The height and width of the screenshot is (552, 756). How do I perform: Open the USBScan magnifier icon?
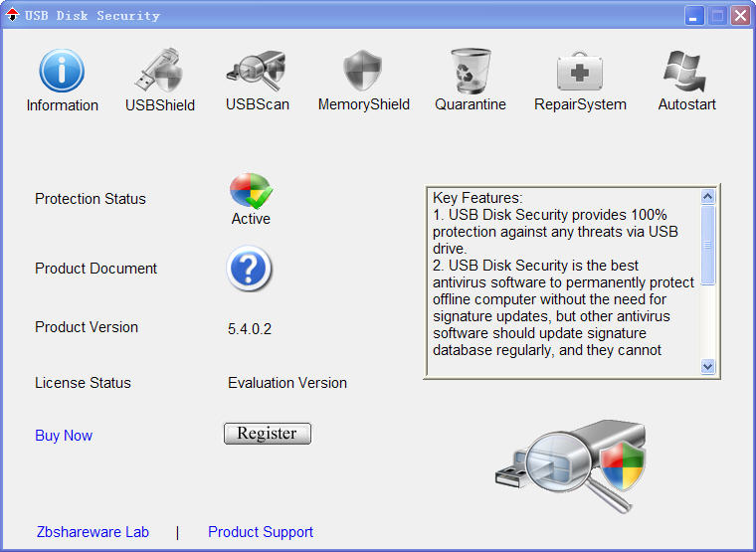(257, 72)
